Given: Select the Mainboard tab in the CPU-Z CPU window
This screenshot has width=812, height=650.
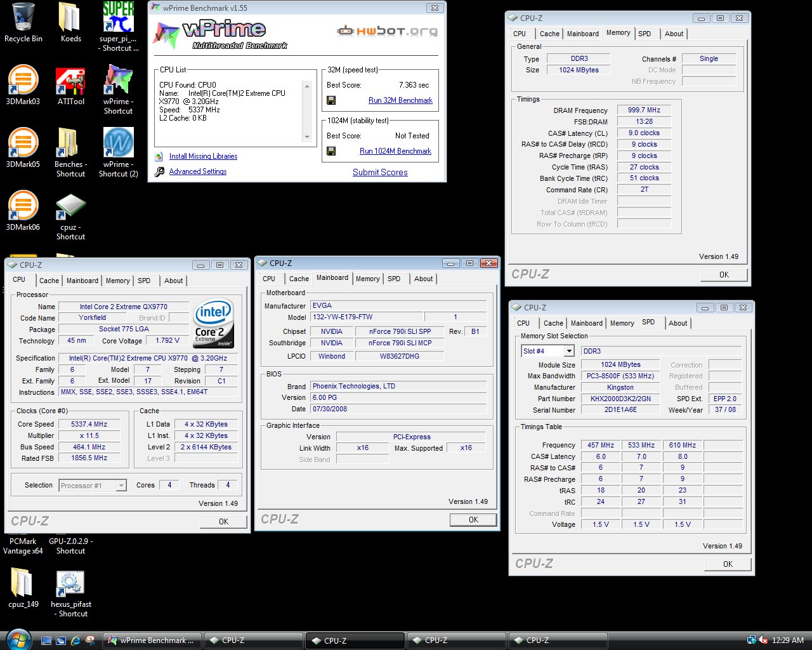Looking at the screenshot, I should click(82, 281).
